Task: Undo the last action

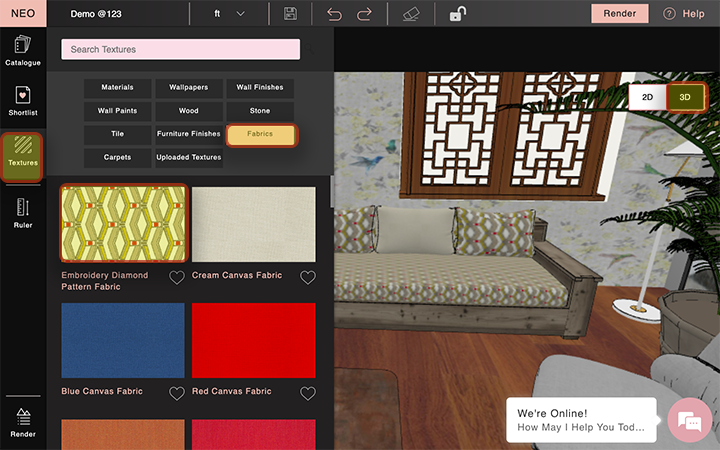Action: tap(334, 14)
